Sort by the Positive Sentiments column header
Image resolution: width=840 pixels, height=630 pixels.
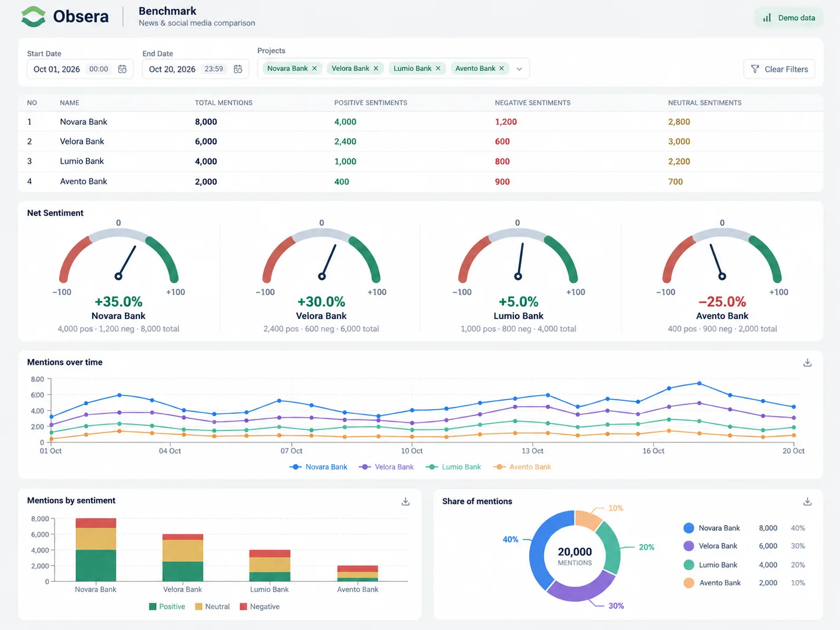[371, 103]
